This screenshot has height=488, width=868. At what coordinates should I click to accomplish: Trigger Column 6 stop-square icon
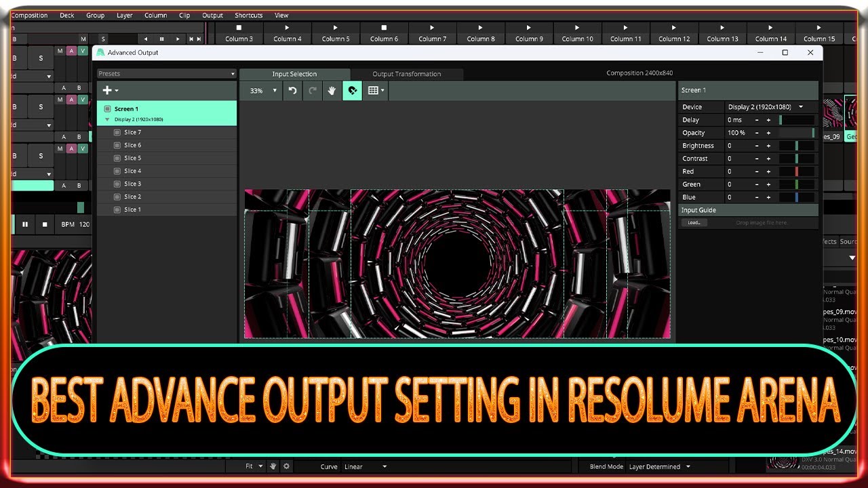click(384, 28)
